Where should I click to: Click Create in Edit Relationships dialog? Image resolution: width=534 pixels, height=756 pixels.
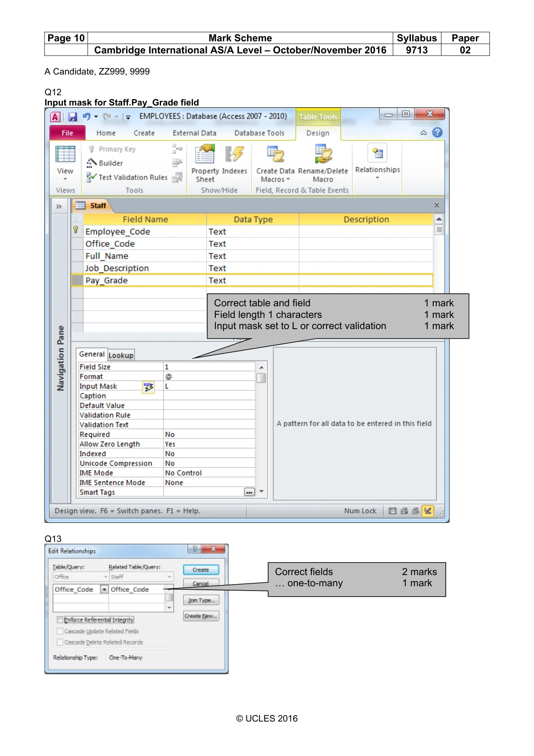(x=201, y=570)
